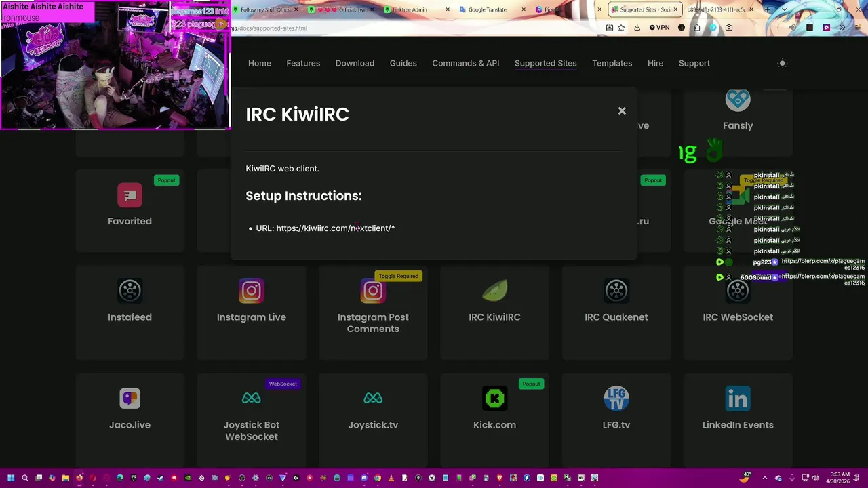Go to the Download page

pos(355,63)
